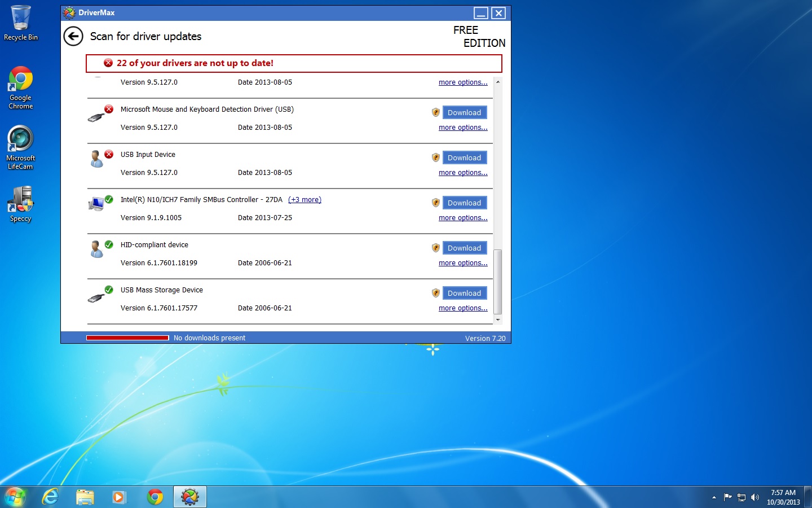Select Google Chrome desktop shortcut
This screenshot has height=508, width=812.
tap(21, 87)
